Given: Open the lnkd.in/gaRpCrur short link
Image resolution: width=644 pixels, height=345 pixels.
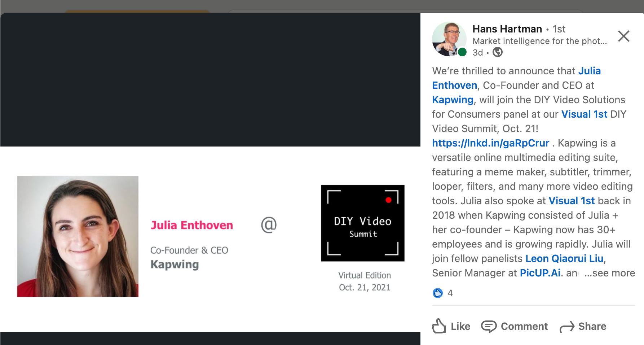Looking at the screenshot, I should [x=490, y=143].
